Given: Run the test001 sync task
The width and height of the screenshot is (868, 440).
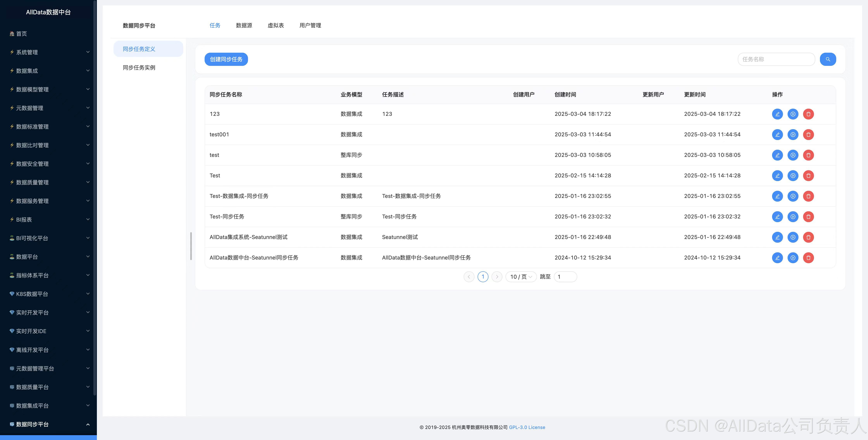Looking at the screenshot, I should click(x=792, y=135).
